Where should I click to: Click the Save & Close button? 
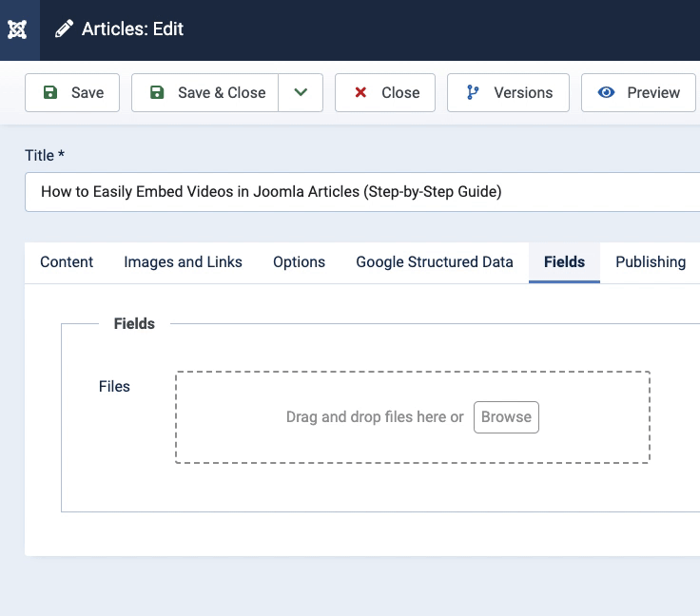pos(204,93)
